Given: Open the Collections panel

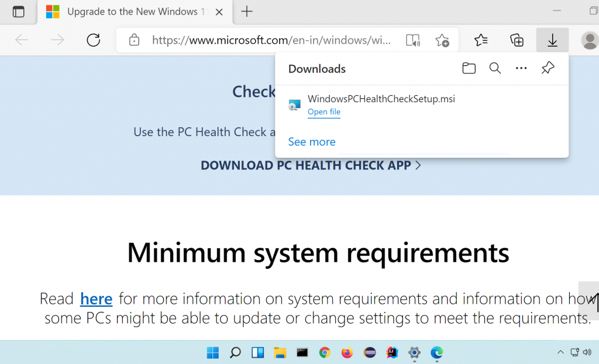Looking at the screenshot, I should pos(517,40).
